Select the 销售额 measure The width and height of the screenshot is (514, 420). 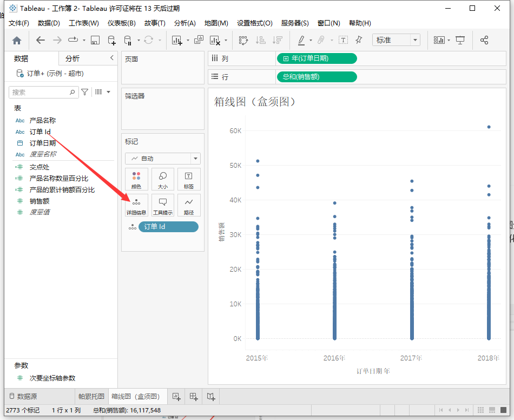tap(39, 201)
